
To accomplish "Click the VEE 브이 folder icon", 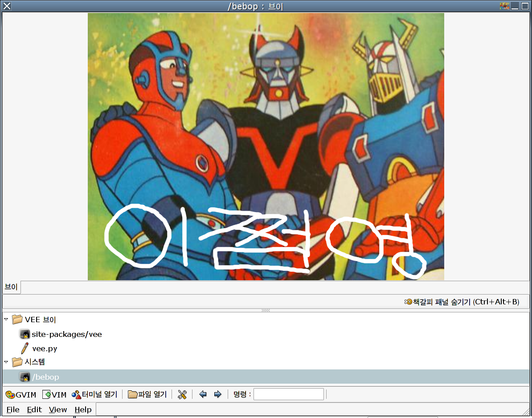I will coord(17,320).
